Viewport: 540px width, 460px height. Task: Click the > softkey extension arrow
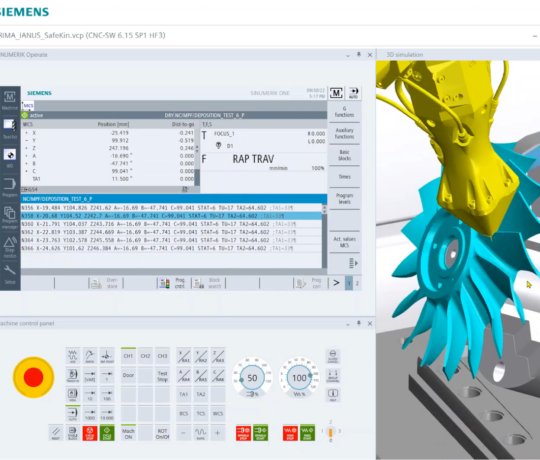[x=336, y=283]
